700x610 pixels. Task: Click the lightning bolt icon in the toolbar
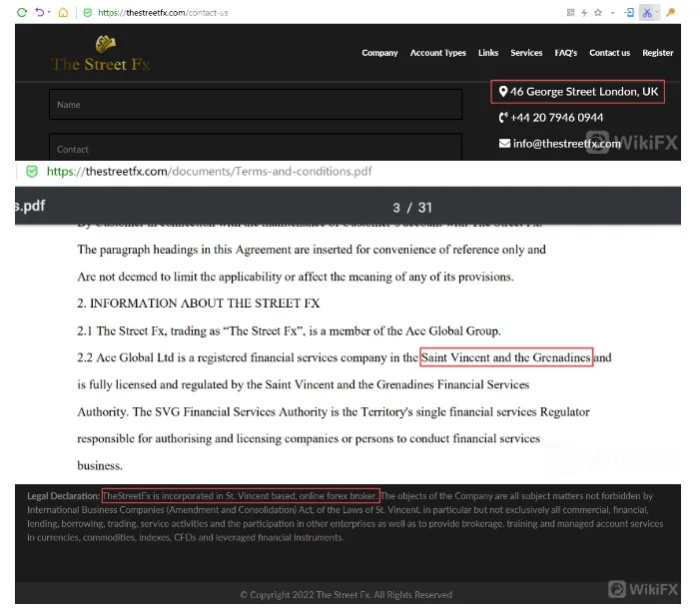click(x=584, y=13)
